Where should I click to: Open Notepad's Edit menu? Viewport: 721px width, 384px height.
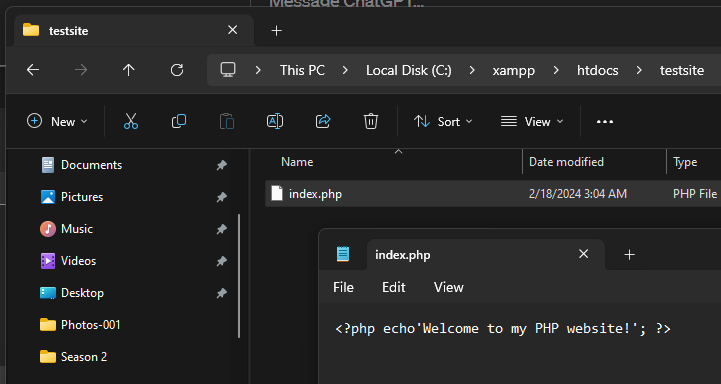tap(394, 287)
